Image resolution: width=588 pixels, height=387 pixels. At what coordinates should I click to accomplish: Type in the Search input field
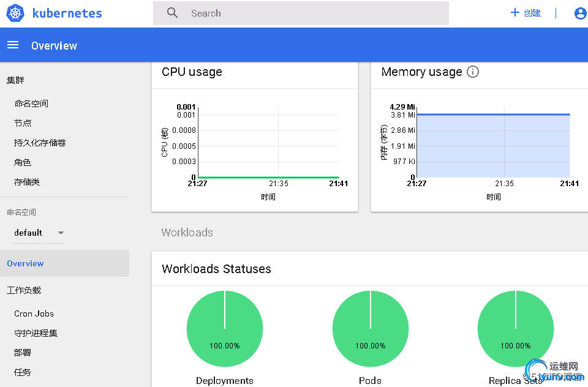coord(306,13)
